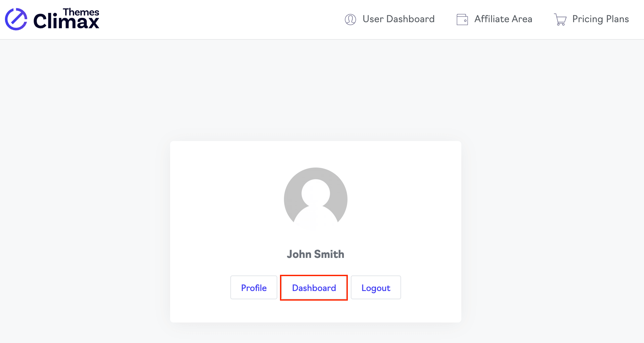
Task: Click the head circle of avatar silhouette
Action: 315,193
